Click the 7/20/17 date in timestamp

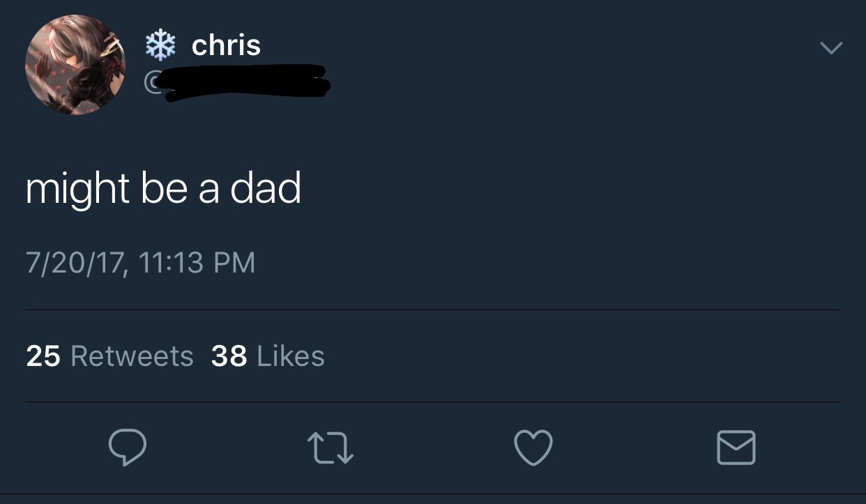75,263
